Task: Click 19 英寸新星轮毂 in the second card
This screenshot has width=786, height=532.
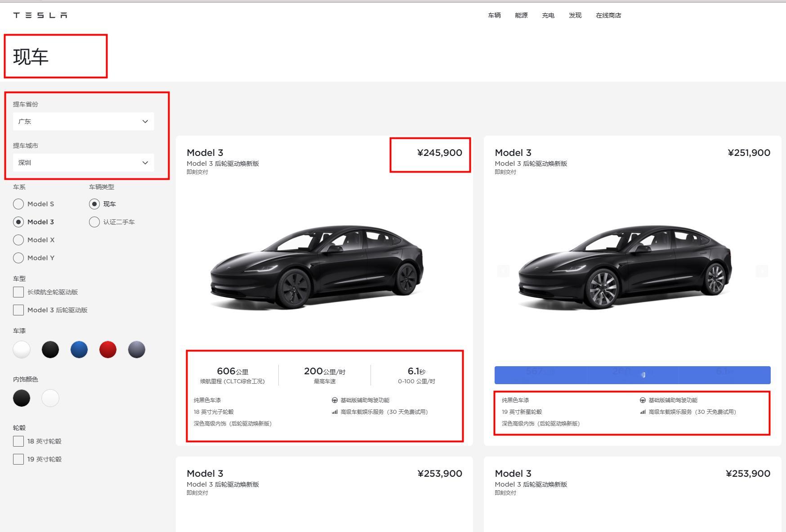Action: point(522,412)
